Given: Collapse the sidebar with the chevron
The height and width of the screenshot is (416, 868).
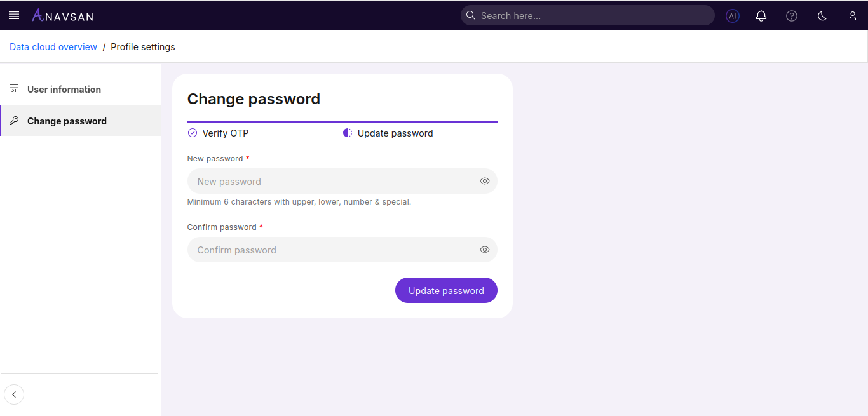Looking at the screenshot, I should click(x=14, y=394).
